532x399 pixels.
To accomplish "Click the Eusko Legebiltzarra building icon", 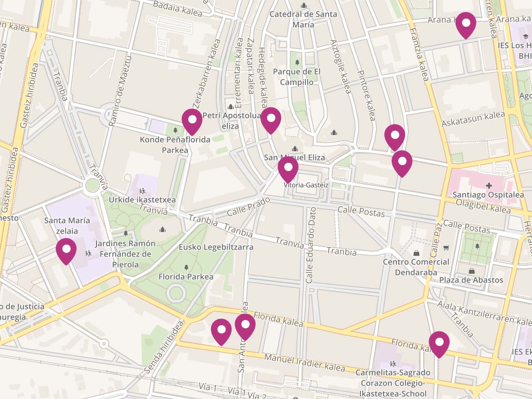I will 162,230.
